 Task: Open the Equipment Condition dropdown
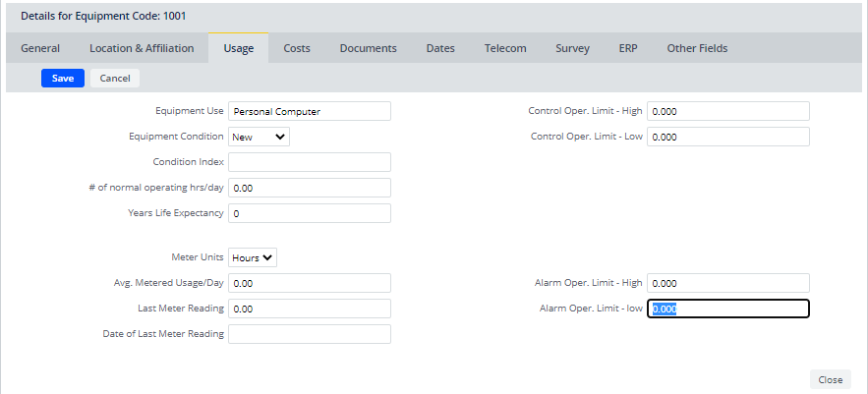259,138
